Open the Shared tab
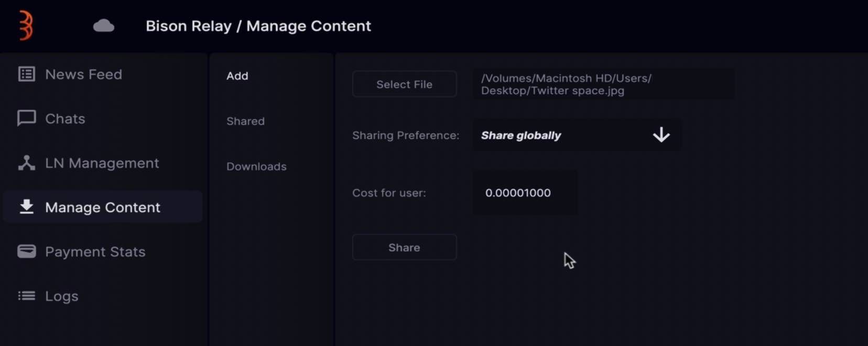Image resolution: width=868 pixels, height=346 pixels. point(245,121)
